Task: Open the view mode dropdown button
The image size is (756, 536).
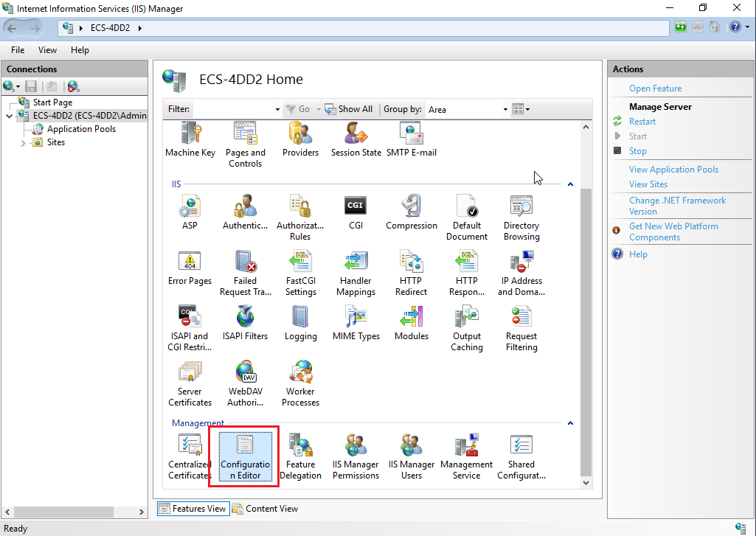Action: coord(521,109)
